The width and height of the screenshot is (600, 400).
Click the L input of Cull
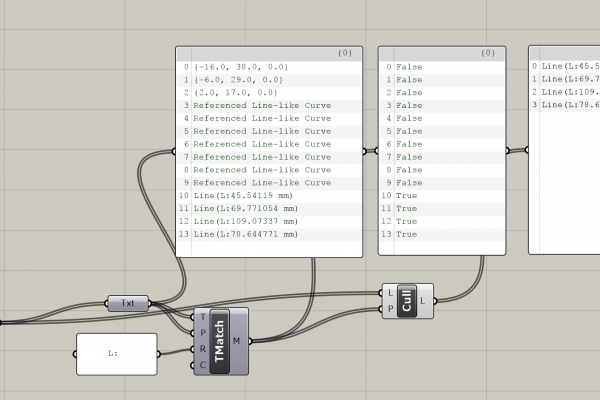pos(390,293)
